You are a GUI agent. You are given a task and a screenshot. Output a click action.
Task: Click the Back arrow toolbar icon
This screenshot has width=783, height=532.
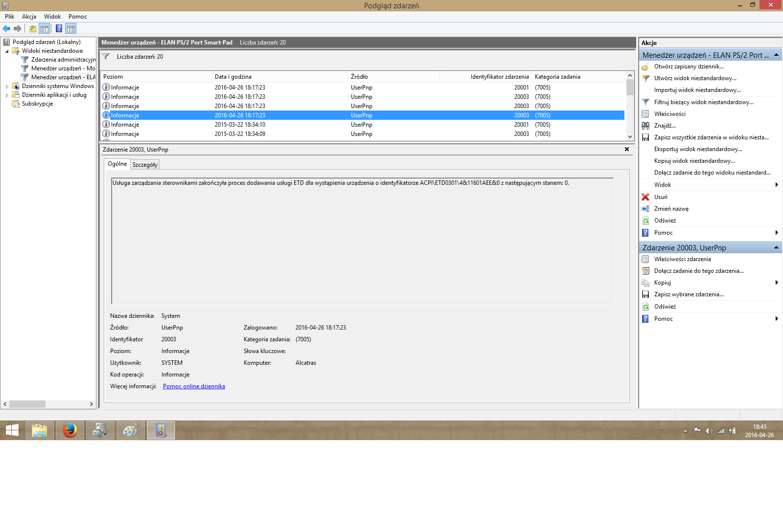[6, 28]
